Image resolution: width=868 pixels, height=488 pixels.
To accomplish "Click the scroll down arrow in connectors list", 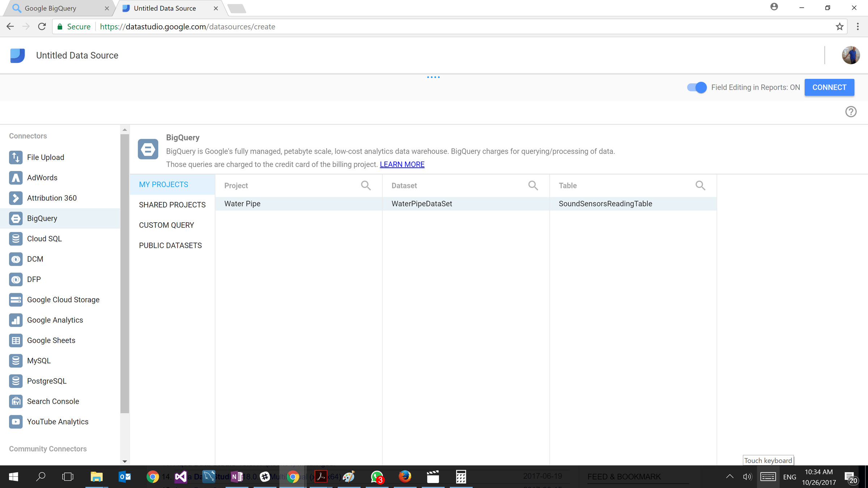I will click(x=125, y=461).
